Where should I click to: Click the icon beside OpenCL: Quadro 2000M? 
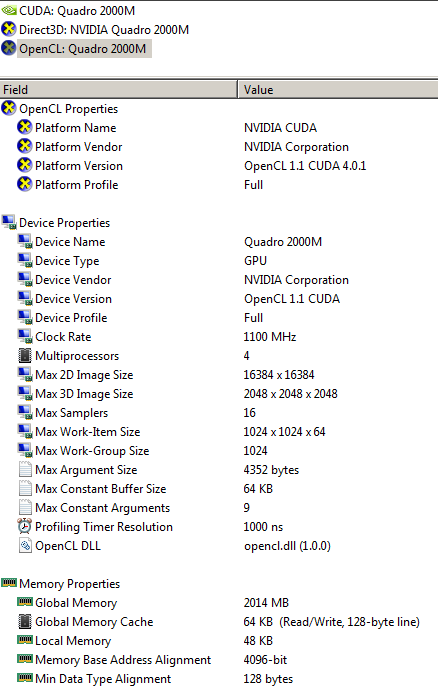point(8,48)
